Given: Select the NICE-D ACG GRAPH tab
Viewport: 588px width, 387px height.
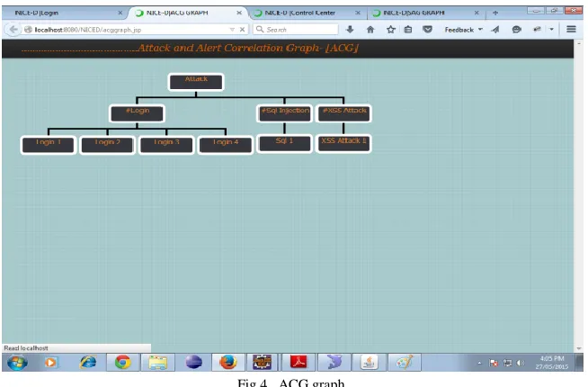Looking at the screenshot, I should 188,13.
